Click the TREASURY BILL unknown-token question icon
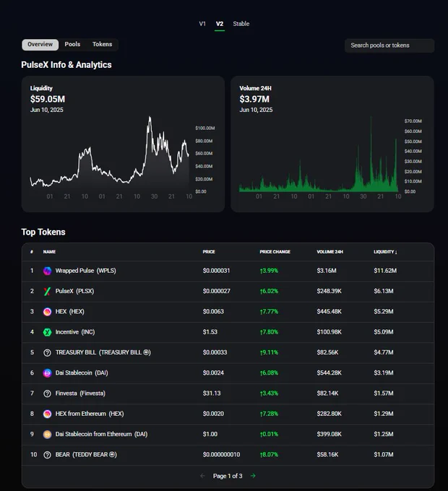The image size is (448, 491). (47, 352)
